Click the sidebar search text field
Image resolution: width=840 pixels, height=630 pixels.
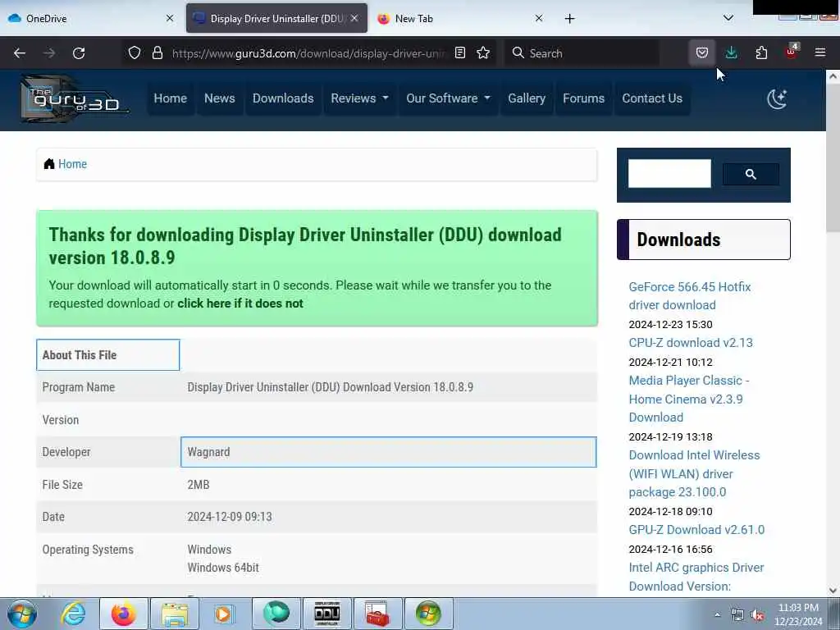(x=669, y=174)
